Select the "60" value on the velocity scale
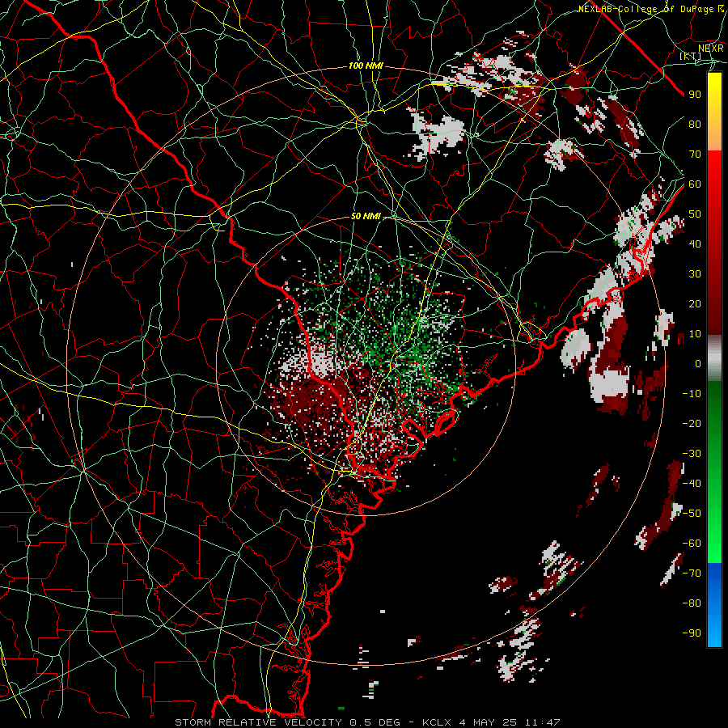The height and width of the screenshot is (728, 728). [695, 184]
